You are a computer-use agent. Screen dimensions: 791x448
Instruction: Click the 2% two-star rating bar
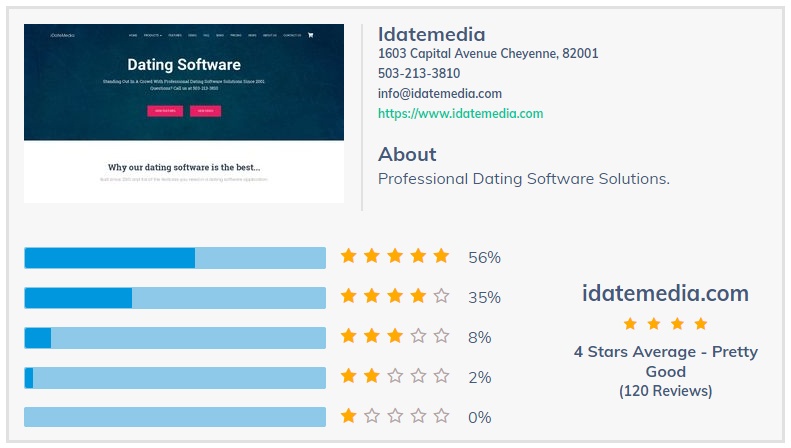tap(175, 378)
